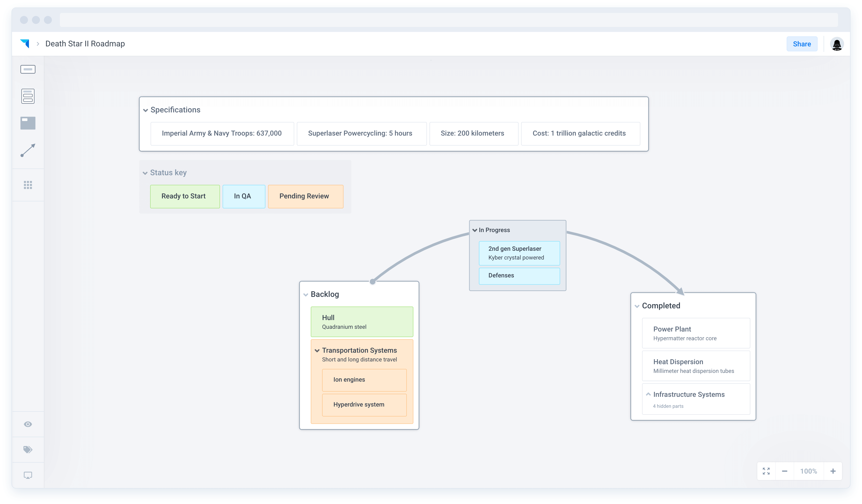Select the Defenses card
862x504 pixels.
(519, 276)
